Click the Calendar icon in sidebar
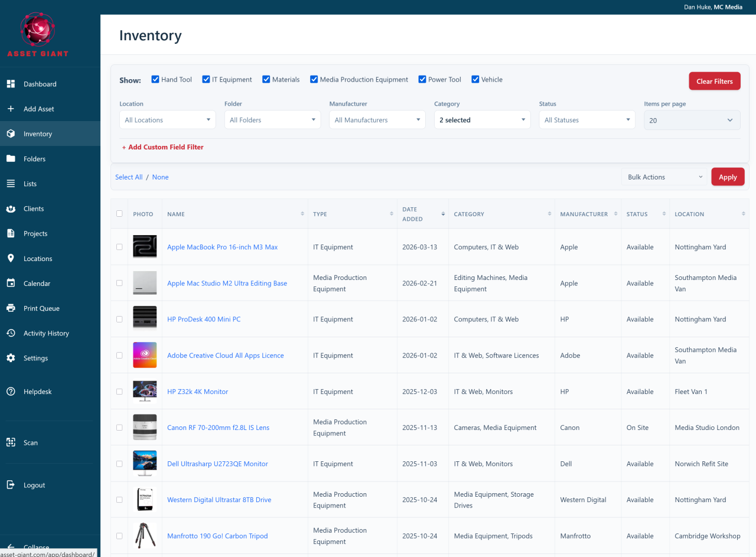 click(11, 284)
